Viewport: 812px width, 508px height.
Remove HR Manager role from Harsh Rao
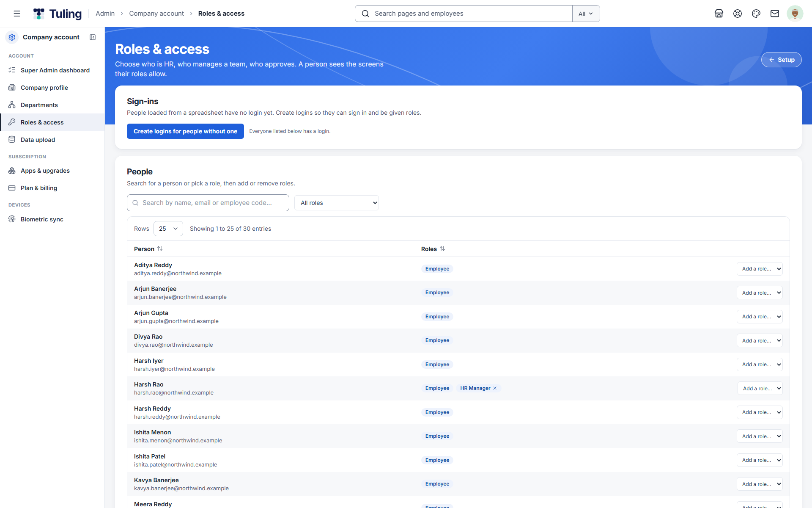495,388
